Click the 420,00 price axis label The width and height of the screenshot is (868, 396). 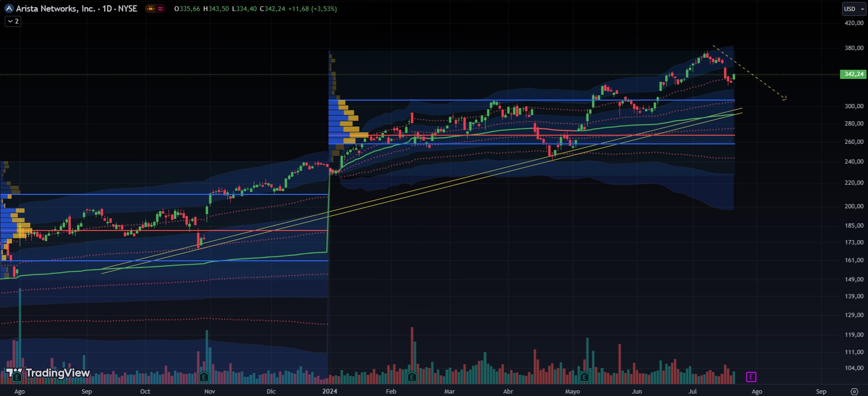click(x=854, y=23)
